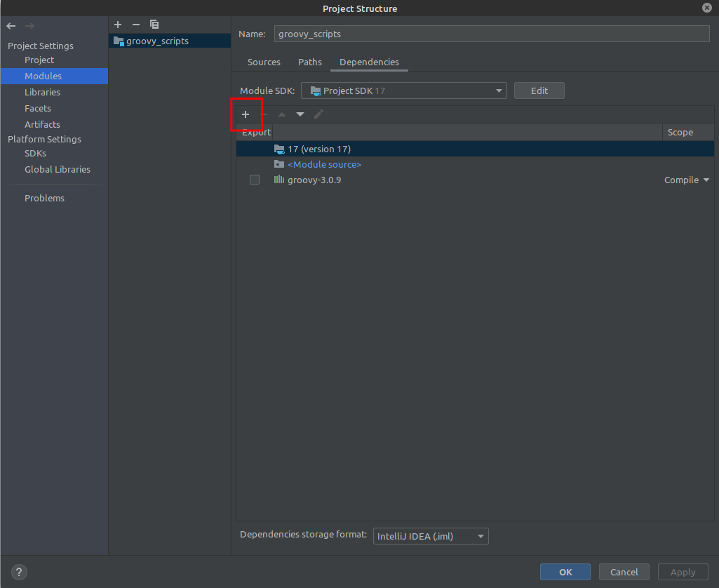Click the module Name input field
Viewport: 719px width, 588px height.
[x=492, y=34]
